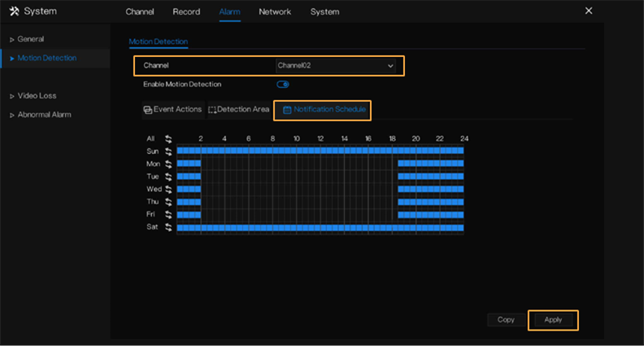Click the sync icon beside Fri row

click(168, 214)
